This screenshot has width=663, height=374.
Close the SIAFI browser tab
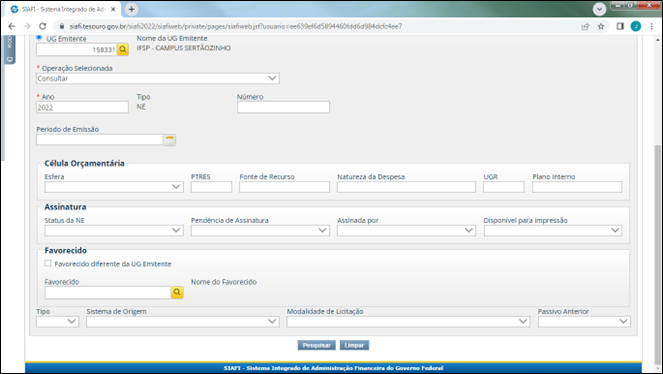(x=113, y=9)
